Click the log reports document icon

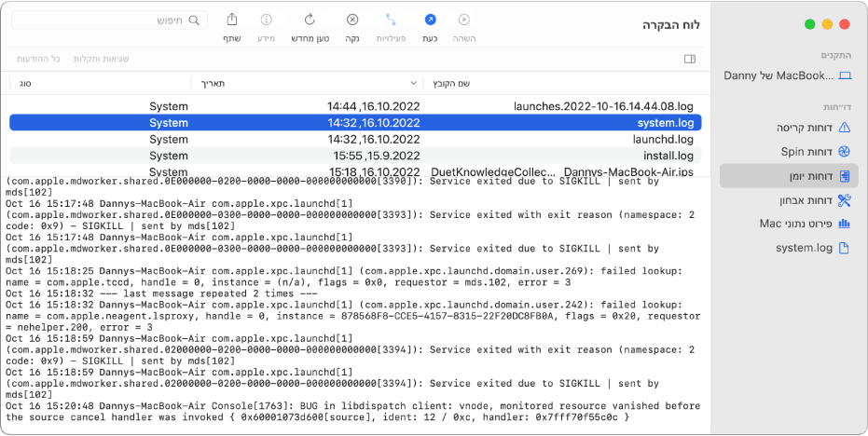pyautogui.click(x=844, y=176)
